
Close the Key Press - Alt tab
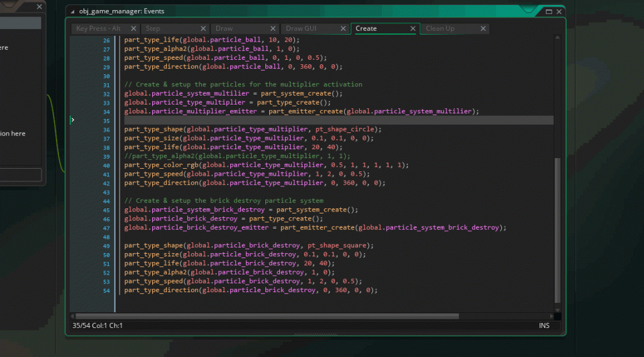pos(133,28)
